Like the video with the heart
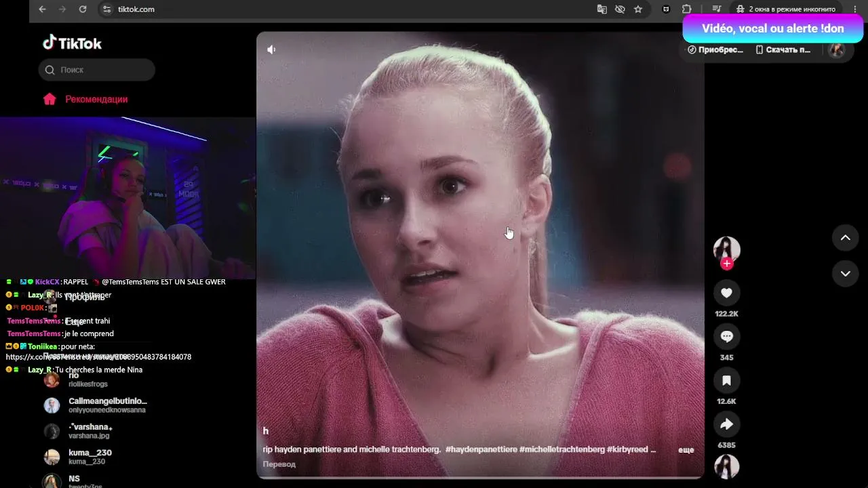The image size is (868, 488). pos(726,293)
